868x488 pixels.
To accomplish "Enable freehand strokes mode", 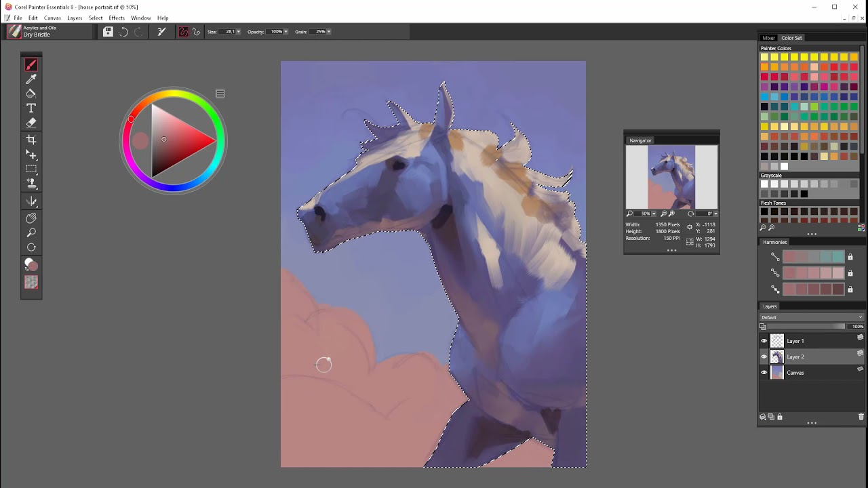I will [x=184, y=32].
